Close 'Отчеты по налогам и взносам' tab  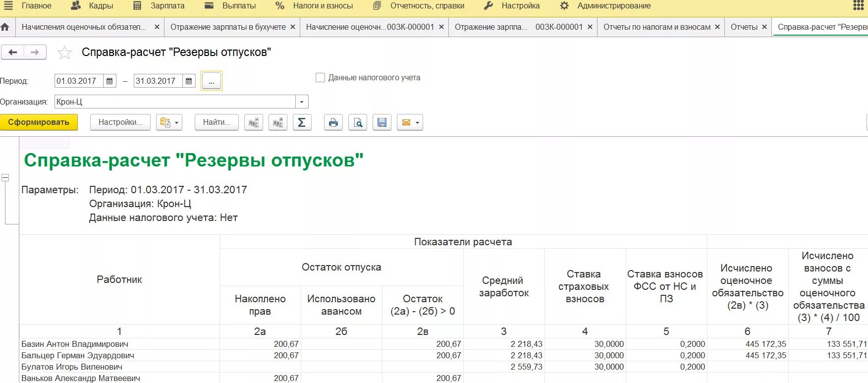717,27
